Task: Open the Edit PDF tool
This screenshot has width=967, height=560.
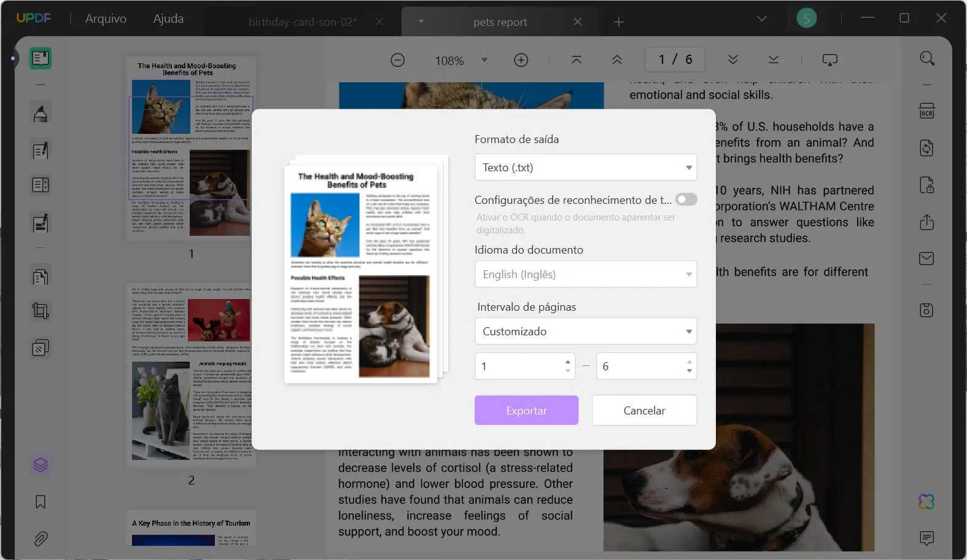Action: click(x=41, y=150)
